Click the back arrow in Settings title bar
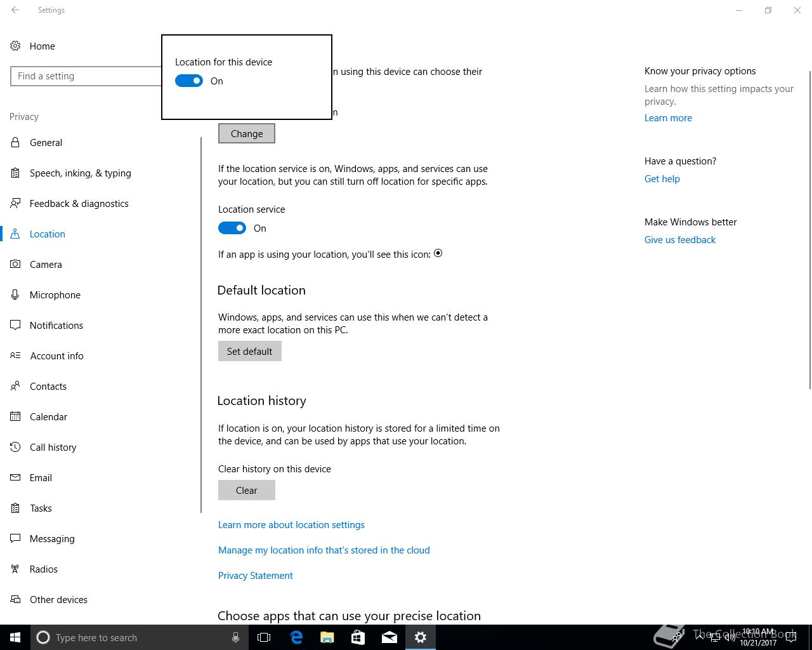The image size is (812, 650). coord(15,10)
